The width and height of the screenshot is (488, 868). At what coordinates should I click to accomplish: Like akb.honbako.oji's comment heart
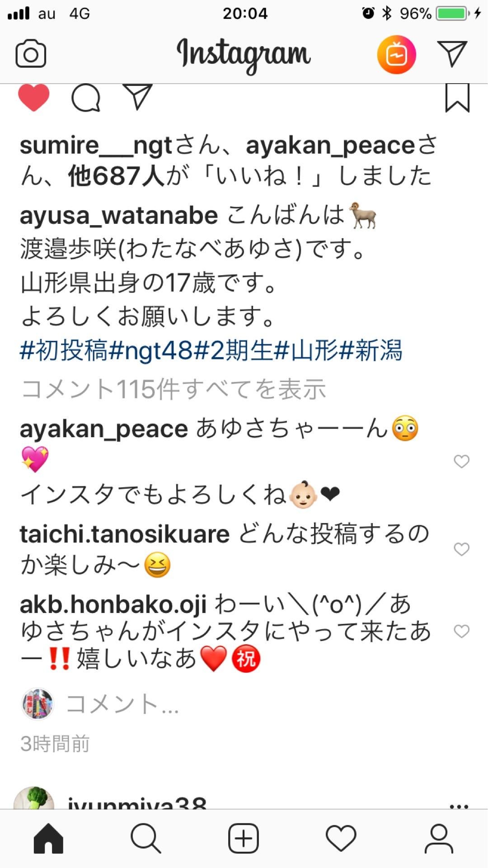pyautogui.click(x=461, y=631)
